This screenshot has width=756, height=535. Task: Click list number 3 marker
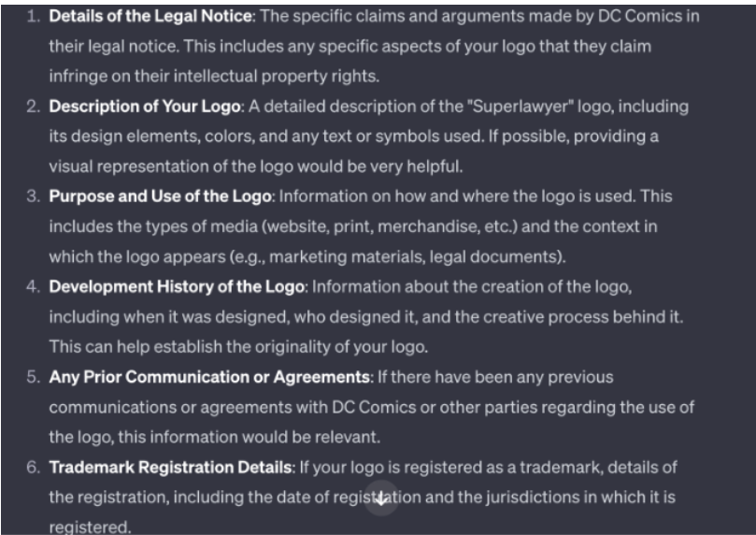pyautogui.click(x=32, y=196)
